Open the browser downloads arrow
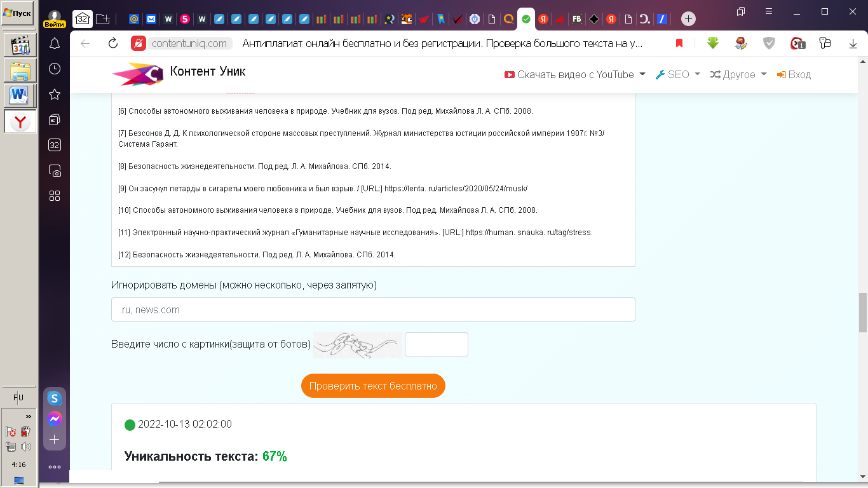 tap(853, 43)
